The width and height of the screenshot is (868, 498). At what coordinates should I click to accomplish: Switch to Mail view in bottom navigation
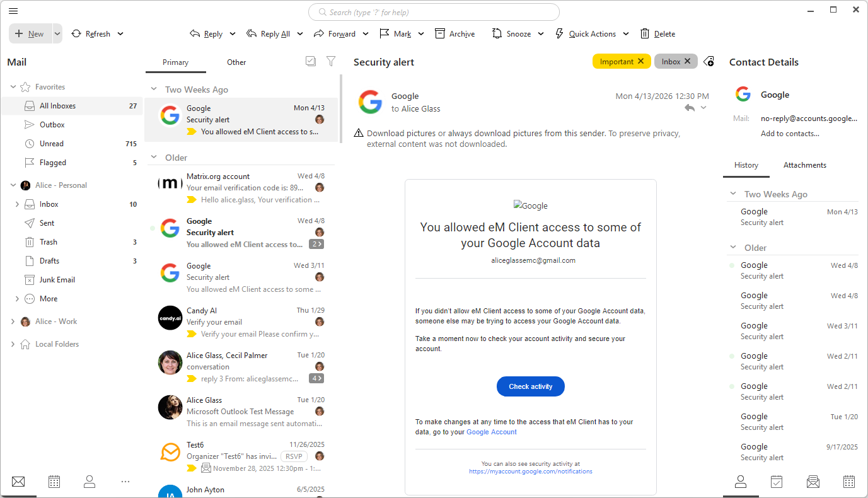tap(18, 482)
